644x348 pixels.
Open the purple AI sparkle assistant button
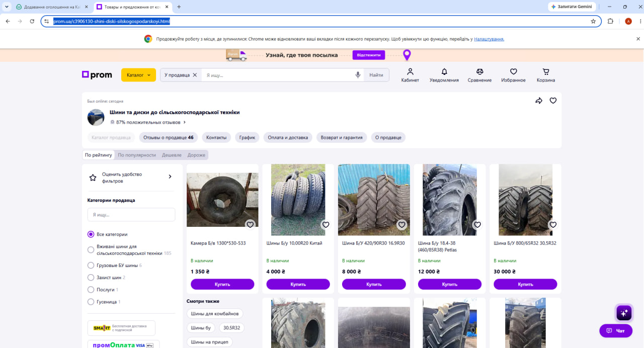pos(624,313)
